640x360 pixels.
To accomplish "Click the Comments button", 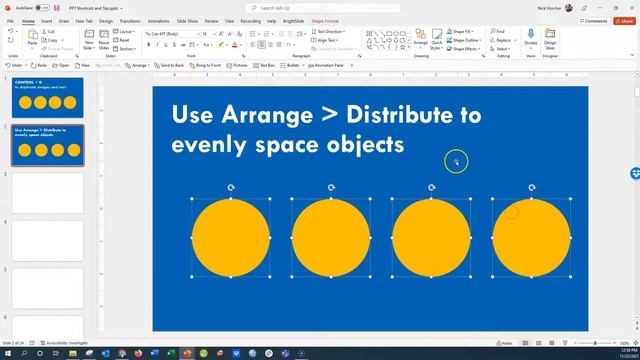I will pos(594,21).
